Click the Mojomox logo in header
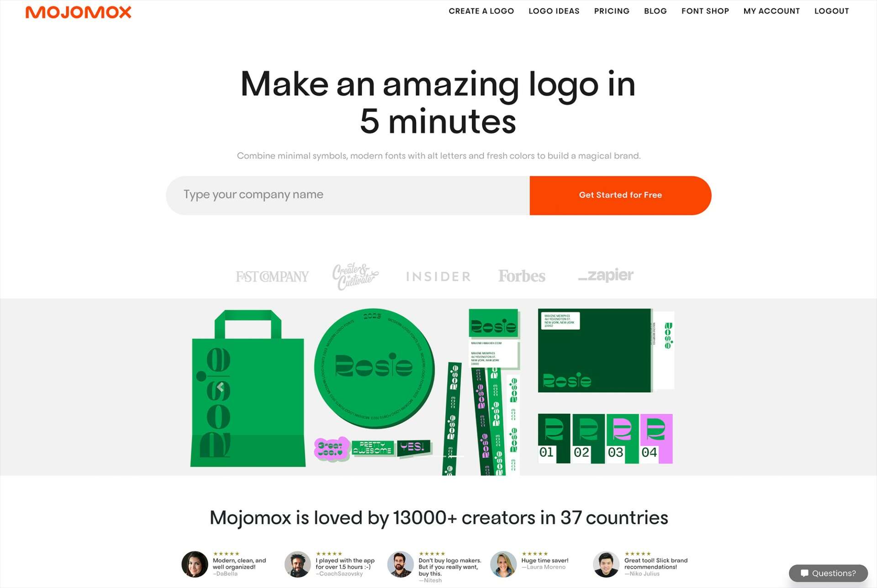 tap(78, 12)
